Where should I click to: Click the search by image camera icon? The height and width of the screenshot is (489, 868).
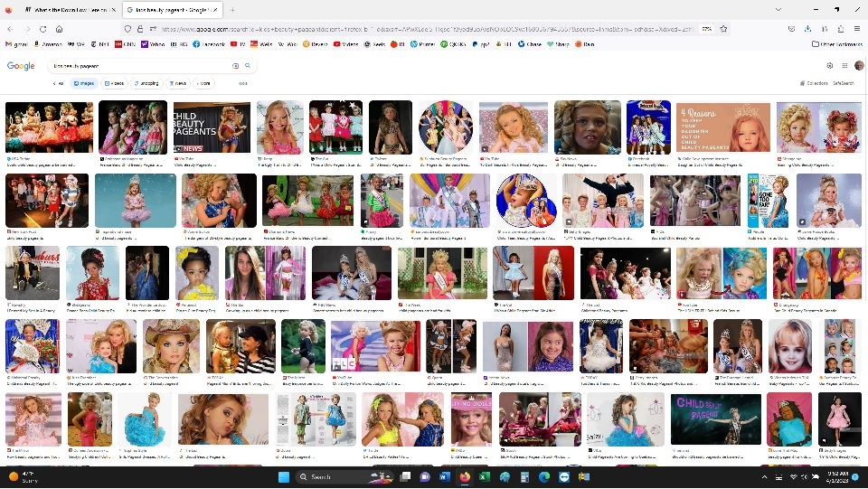pos(236,66)
